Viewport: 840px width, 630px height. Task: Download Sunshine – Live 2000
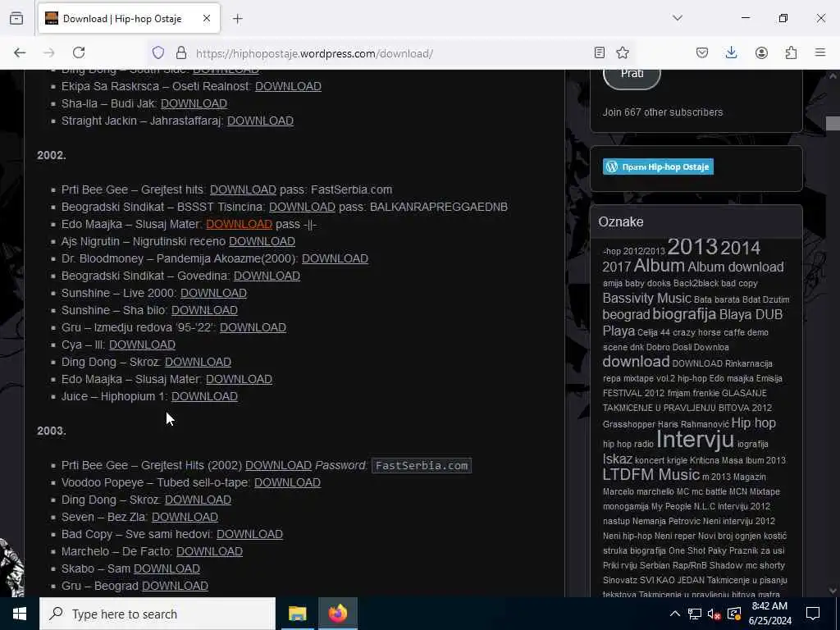(214, 293)
